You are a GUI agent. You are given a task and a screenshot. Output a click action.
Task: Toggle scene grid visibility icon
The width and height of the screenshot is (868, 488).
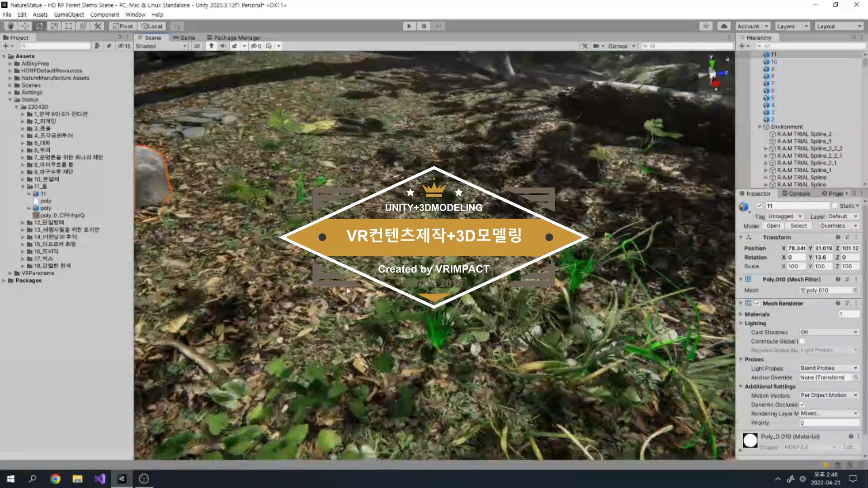pos(269,46)
